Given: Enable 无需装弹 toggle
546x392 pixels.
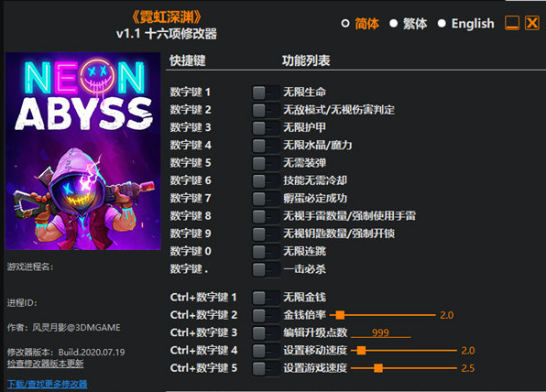Looking at the screenshot, I should (266, 163).
